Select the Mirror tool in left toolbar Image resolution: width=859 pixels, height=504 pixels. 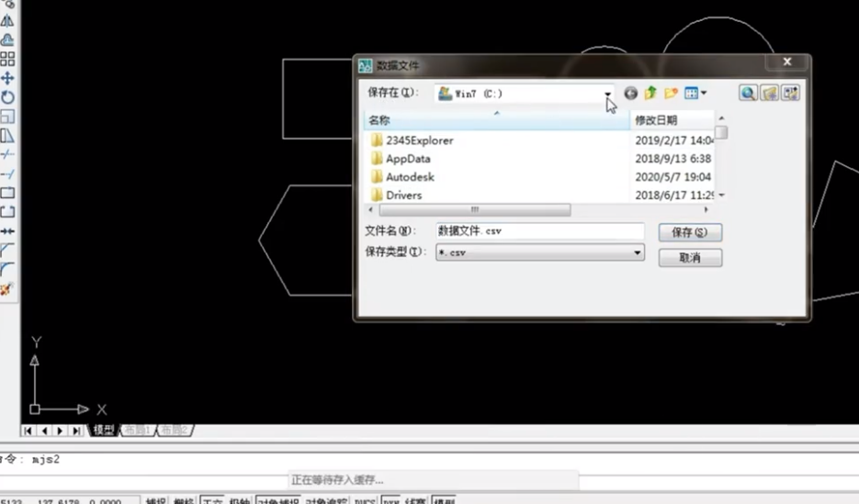7,21
